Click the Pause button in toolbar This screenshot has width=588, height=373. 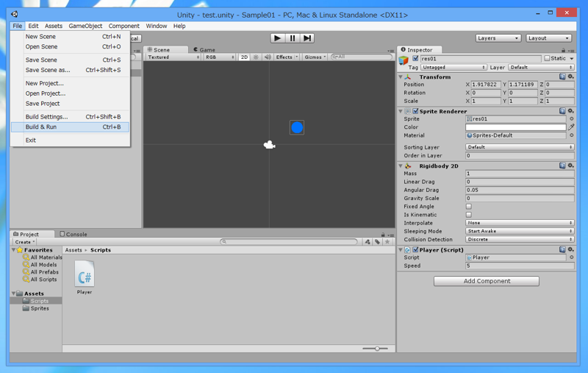[x=293, y=38]
